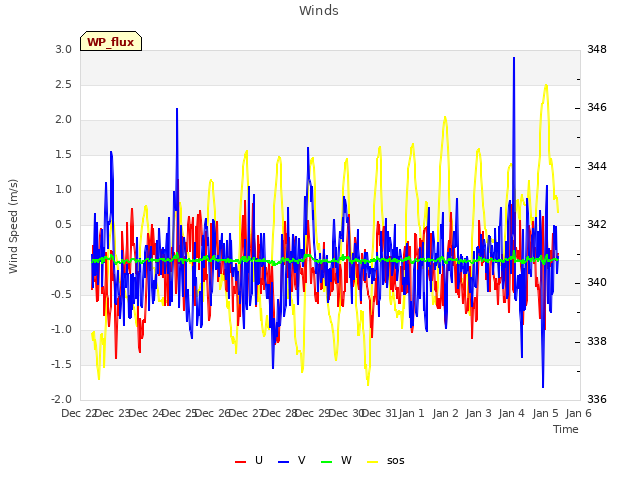Click the '346' right axis value
640x480 pixels.
click(597, 108)
